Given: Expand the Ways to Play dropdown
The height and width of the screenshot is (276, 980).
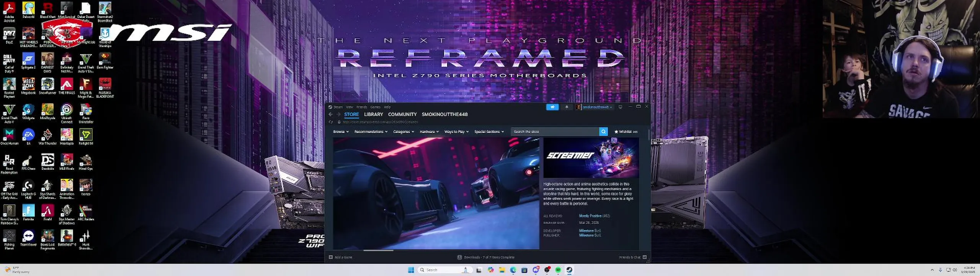Looking at the screenshot, I should coord(456,131).
